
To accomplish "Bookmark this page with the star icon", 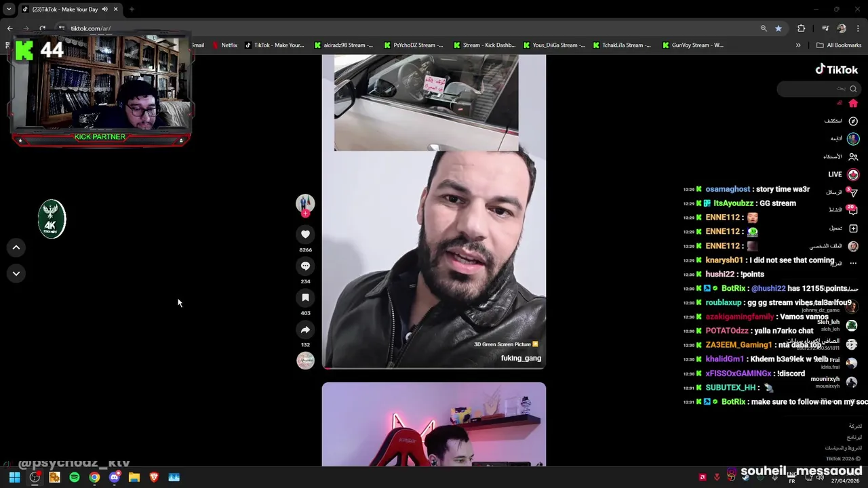I will [778, 28].
